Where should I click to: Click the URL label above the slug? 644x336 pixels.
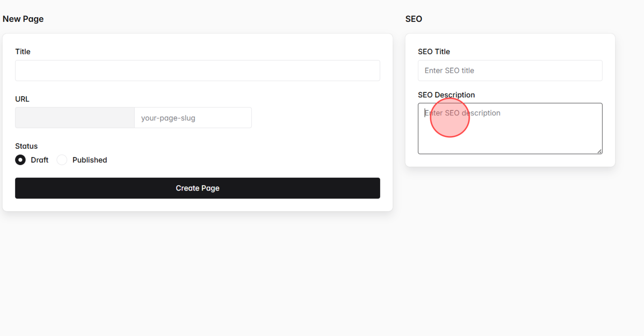pos(22,99)
